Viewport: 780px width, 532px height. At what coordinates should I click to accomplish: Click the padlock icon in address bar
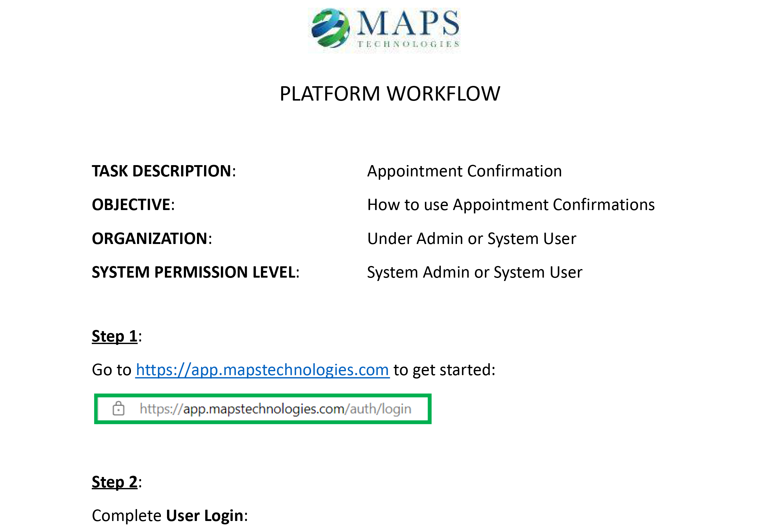pos(118,408)
